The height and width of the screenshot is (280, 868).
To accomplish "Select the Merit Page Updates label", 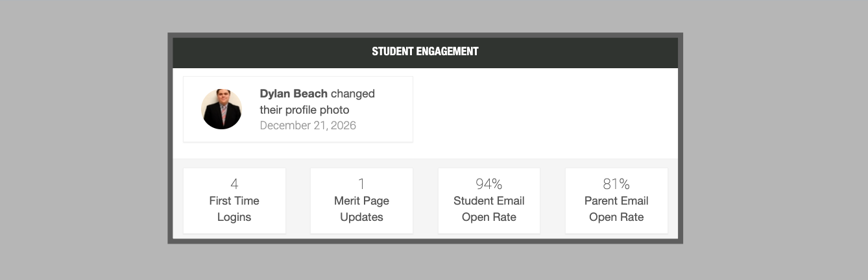I will point(361,209).
